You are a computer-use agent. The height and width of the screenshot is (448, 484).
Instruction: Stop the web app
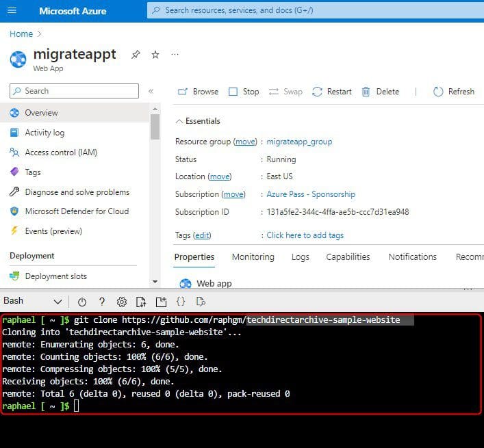[x=244, y=92]
